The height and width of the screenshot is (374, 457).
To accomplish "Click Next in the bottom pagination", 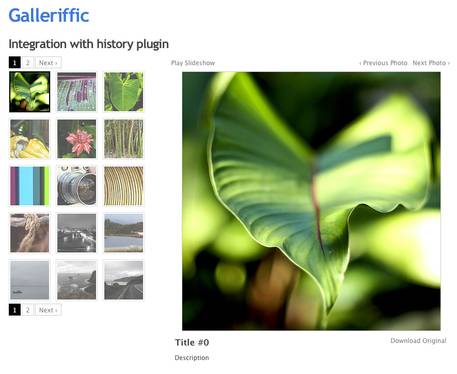I will tap(48, 310).
